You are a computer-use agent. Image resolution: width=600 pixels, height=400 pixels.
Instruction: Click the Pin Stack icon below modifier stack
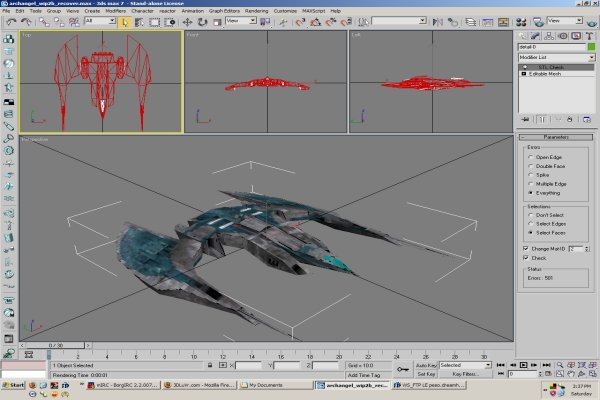coord(525,119)
